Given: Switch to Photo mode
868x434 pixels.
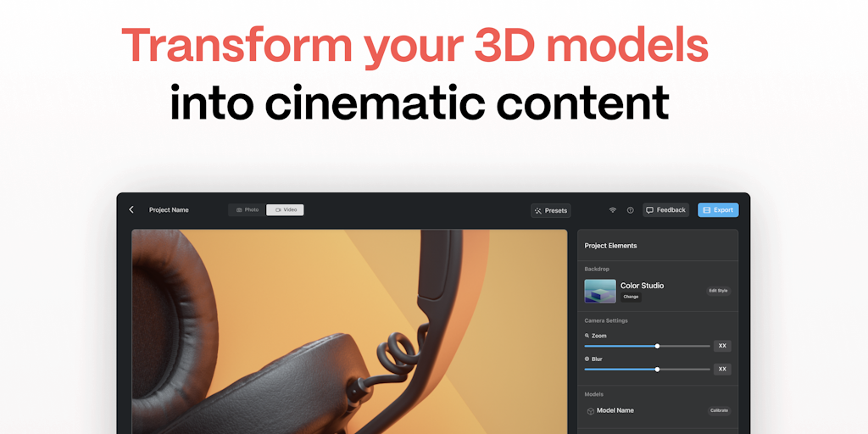Looking at the screenshot, I should pyautogui.click(x=248, y=210).
